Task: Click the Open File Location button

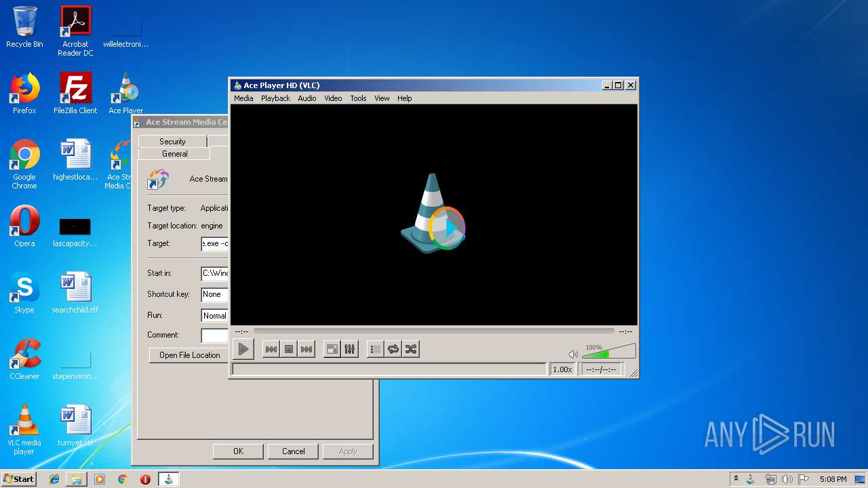Action: [189, 355]
